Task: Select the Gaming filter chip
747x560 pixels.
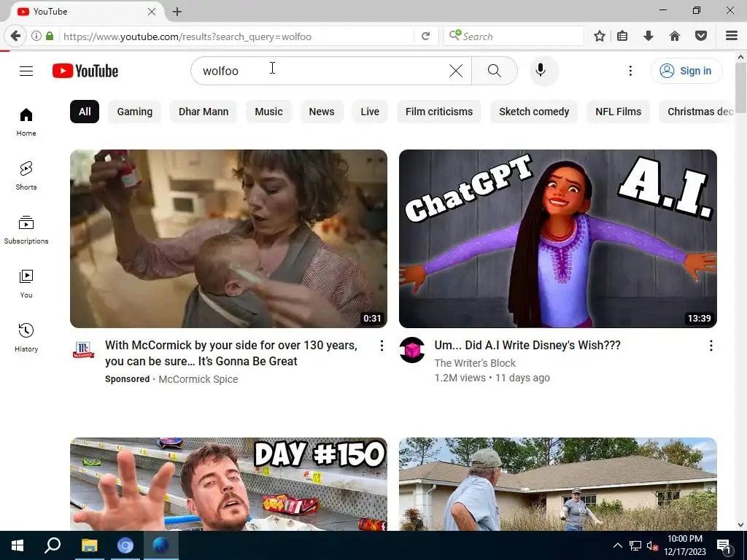Action: 135,112
